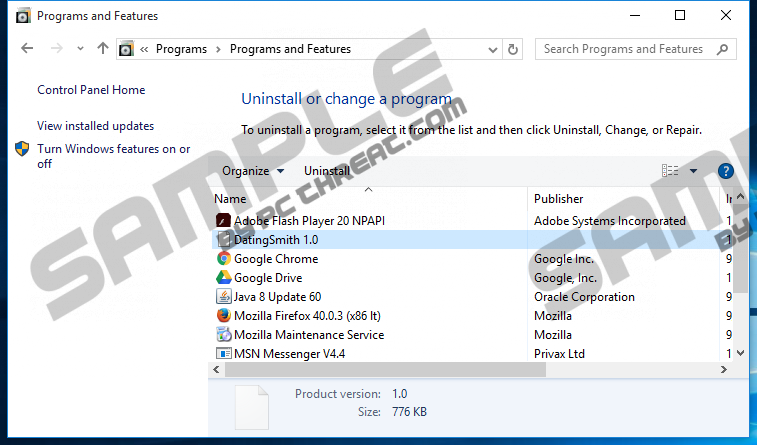Screen dimensions: 757x445
Task: Maximize the Programs and Features window
Action: (680, 15)
